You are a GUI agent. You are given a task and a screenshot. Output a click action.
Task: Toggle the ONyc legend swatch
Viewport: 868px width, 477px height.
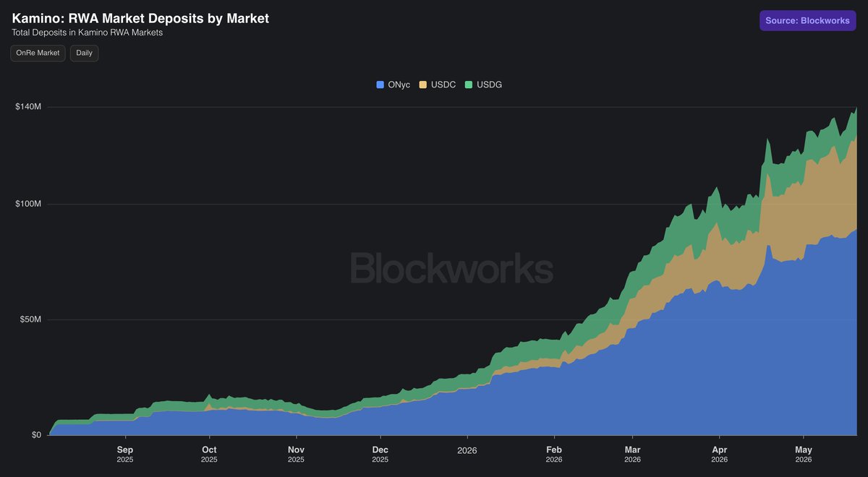(380, 85)
